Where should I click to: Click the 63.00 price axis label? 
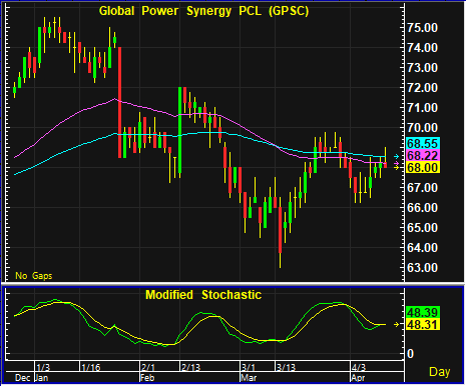click(x=422, y=268)
